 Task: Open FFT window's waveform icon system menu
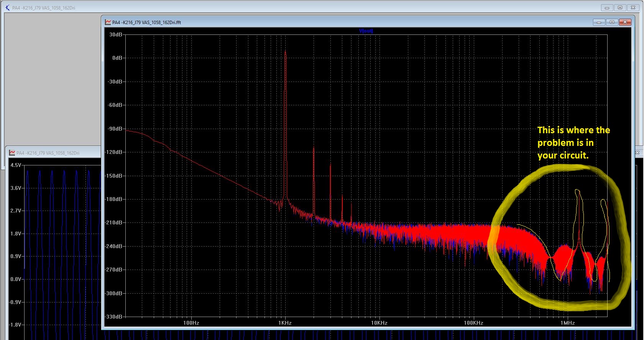coord(108,23)
